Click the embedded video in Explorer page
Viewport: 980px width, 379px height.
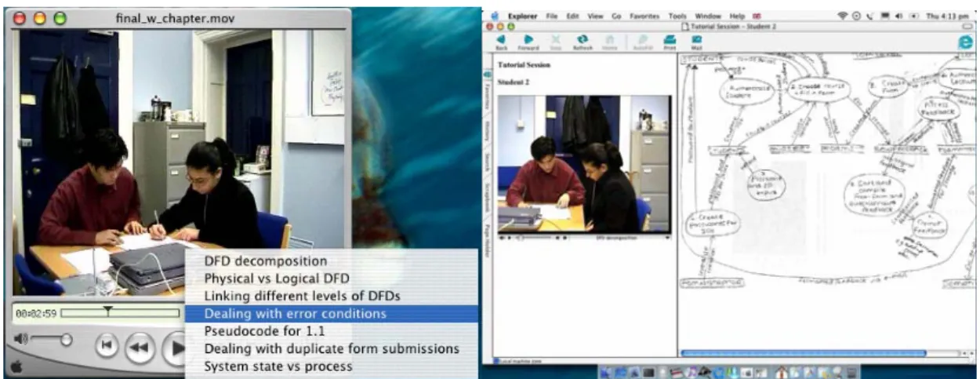pos(585,164)
